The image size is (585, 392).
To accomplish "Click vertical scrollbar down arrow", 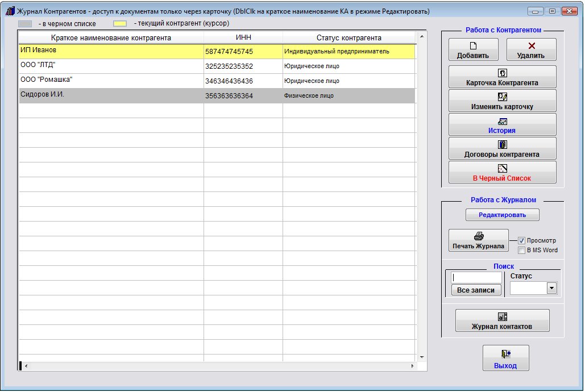I will click(x=422, y=357).
